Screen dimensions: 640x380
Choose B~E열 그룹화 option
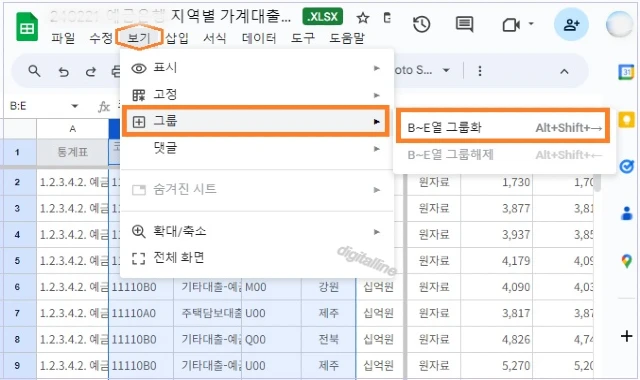coord(503,127)
